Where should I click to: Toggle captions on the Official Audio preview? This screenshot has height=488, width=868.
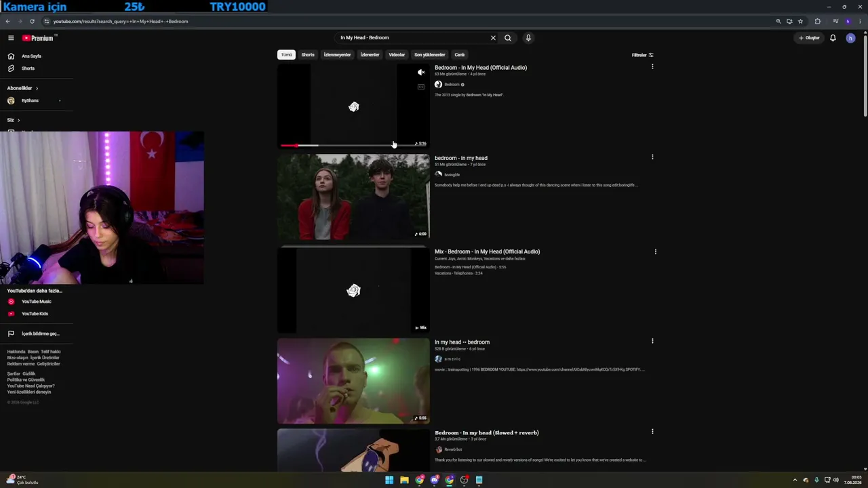pos(421,87)
